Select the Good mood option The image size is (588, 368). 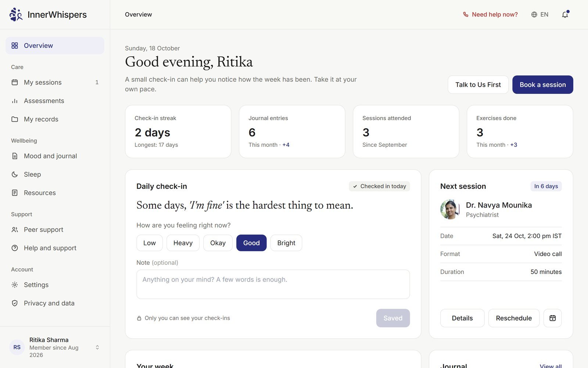[x=251, y=243]
